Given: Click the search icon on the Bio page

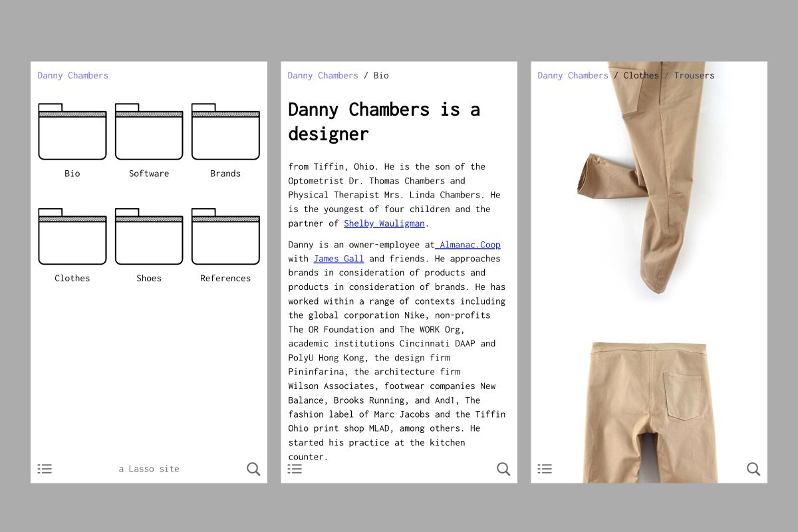Looking at the screenshot, I should click(x=503, y=469).
